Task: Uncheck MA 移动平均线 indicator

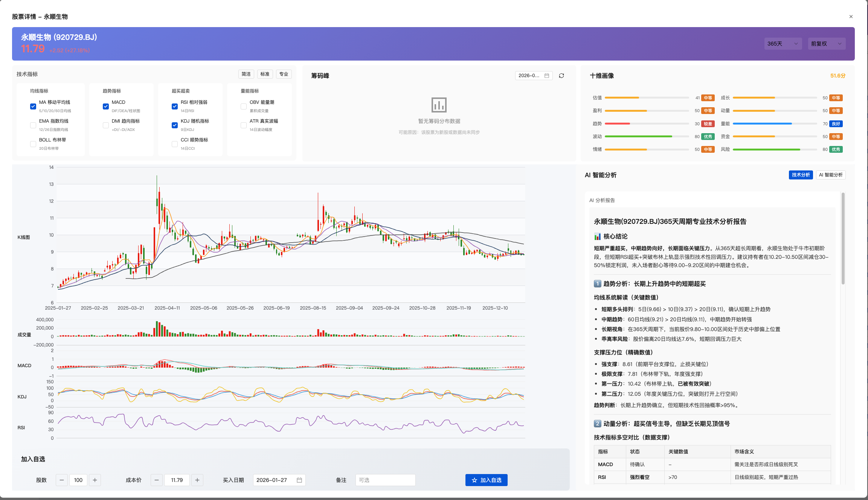Action: (33, 106)
